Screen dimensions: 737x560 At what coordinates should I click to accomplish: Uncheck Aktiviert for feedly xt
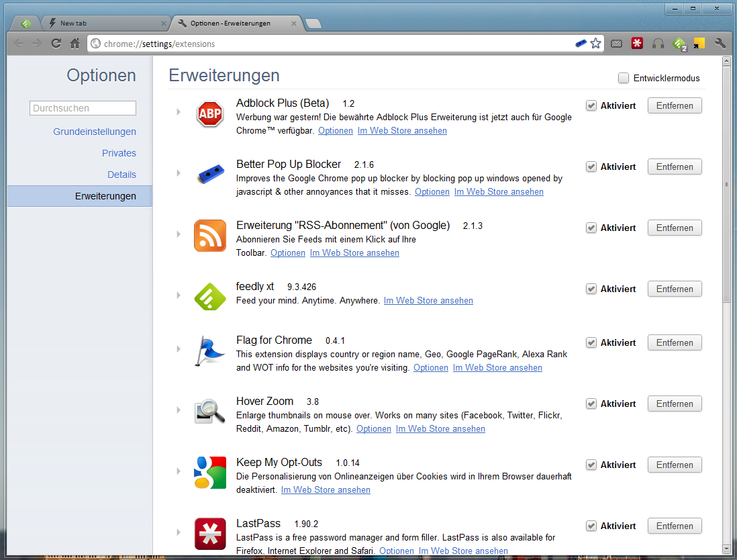point(591,289)
